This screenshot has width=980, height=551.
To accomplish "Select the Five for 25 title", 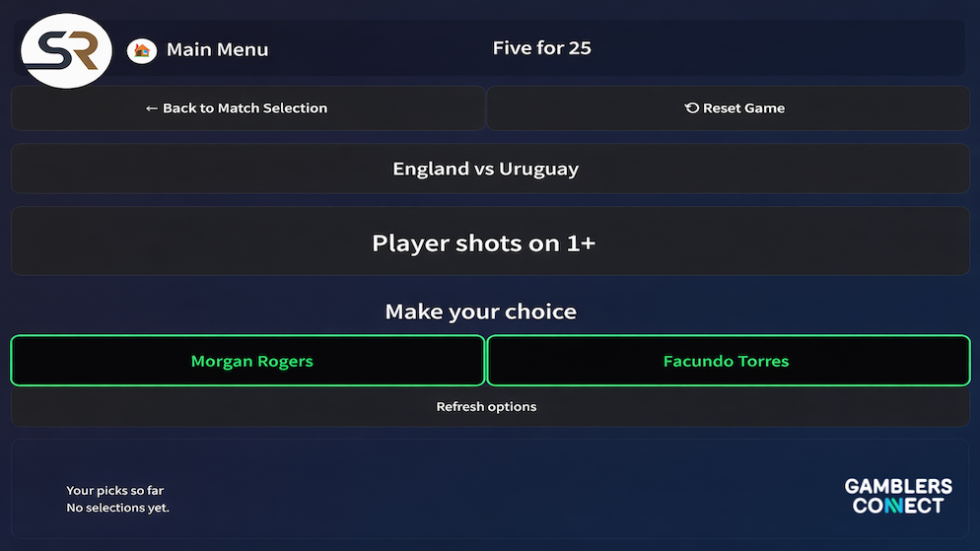I will pos(541,48).
